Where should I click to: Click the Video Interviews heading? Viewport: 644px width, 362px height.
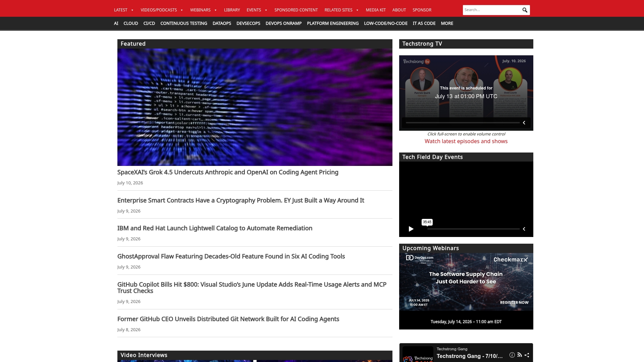click(x=144, y=355)
